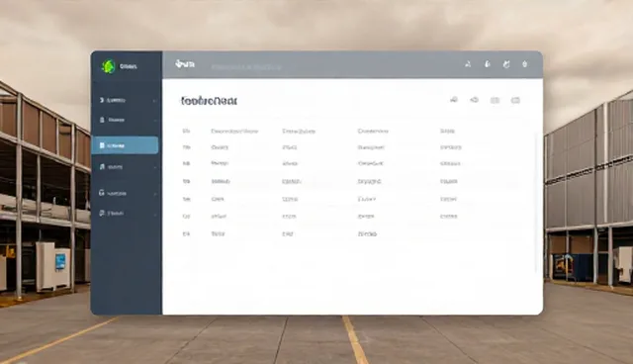Click the last icon at the gray header's right

click(x=525, y=63)
